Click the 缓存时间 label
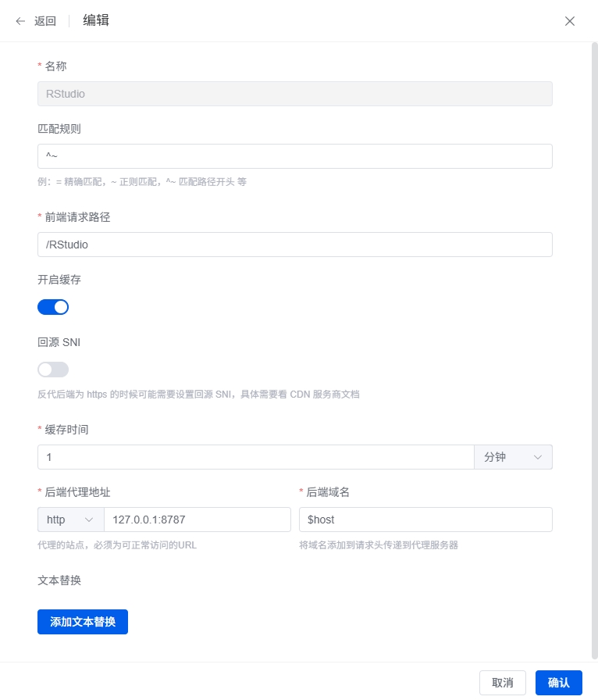Viewport: 598px width, 700px height. click(66, 430)
